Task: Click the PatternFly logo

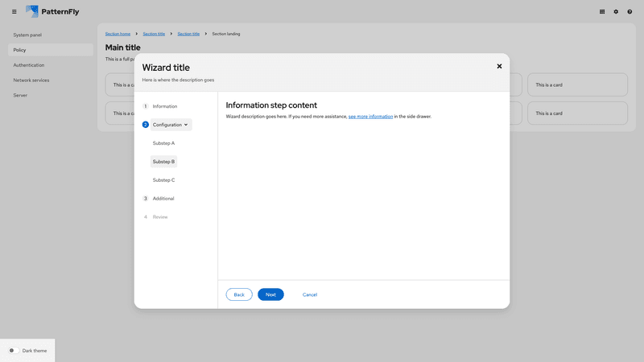Action: click(52, 11)
